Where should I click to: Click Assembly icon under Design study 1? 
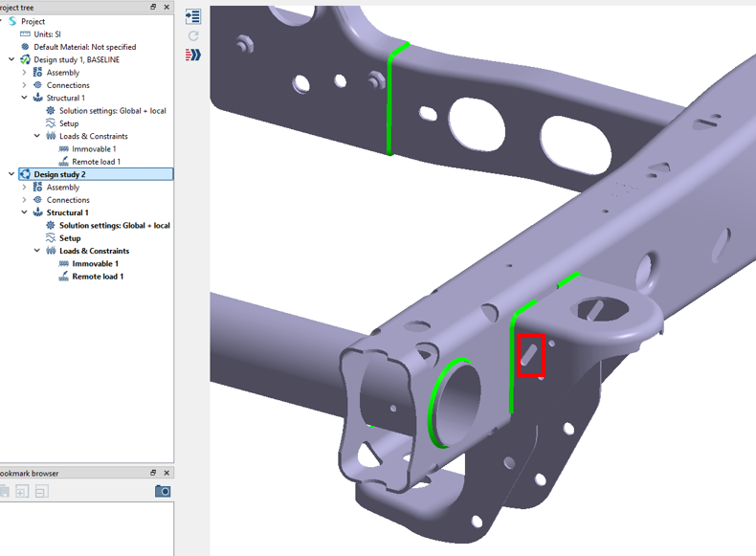point(37,73)
